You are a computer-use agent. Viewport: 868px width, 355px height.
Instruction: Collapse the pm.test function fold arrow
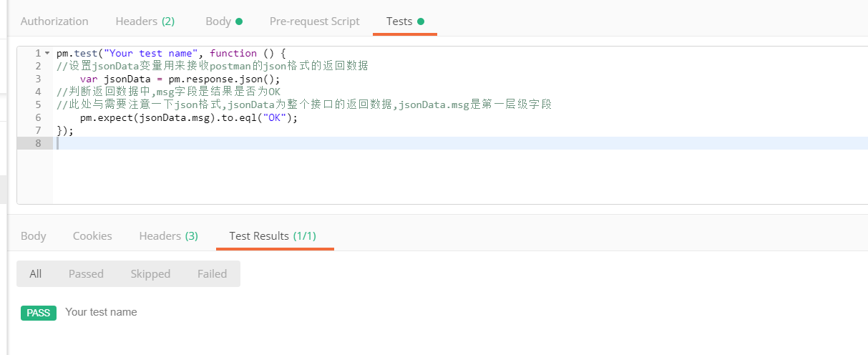47,54
